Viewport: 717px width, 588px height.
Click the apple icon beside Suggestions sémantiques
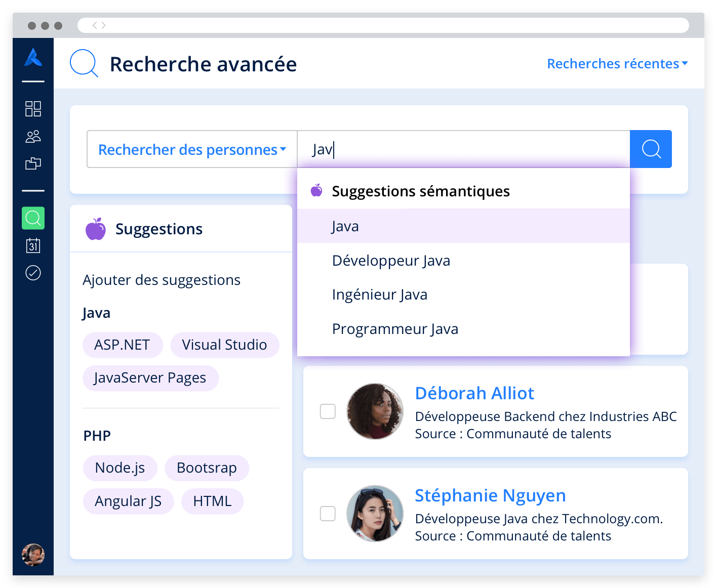pyautogui.click(x=316, y=190)
